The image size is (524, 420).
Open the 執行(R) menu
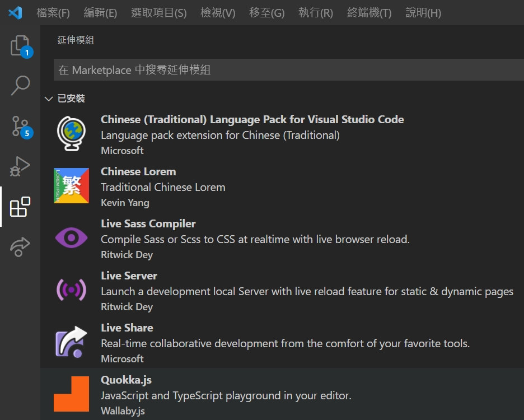point(316,13)
